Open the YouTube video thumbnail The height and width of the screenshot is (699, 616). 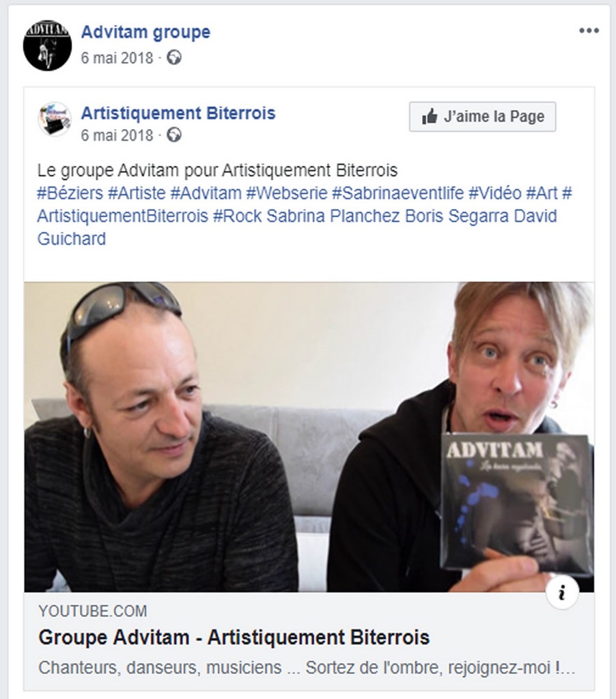309,437
